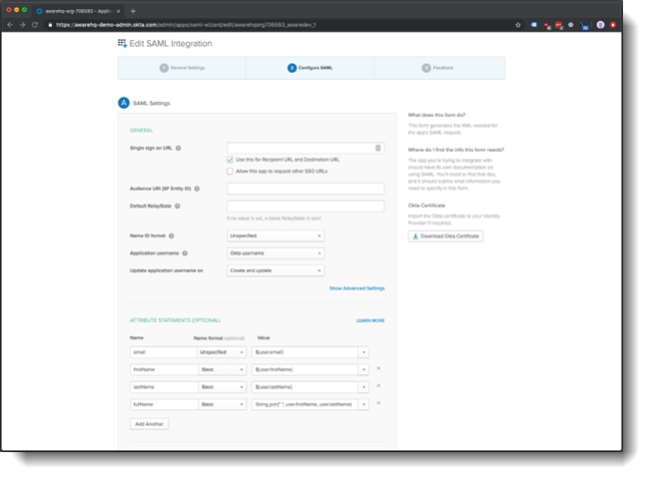
Task: Open Update application username on dropdown
Action: coord(276,270)
